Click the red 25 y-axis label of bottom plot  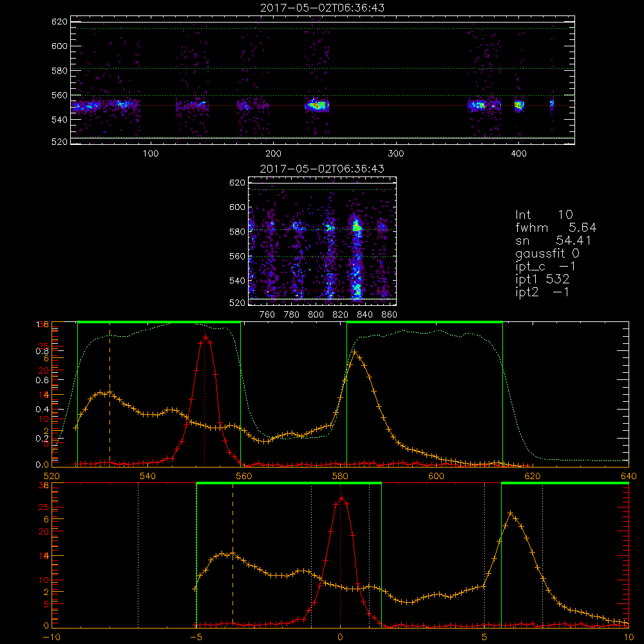pos(44,507)
